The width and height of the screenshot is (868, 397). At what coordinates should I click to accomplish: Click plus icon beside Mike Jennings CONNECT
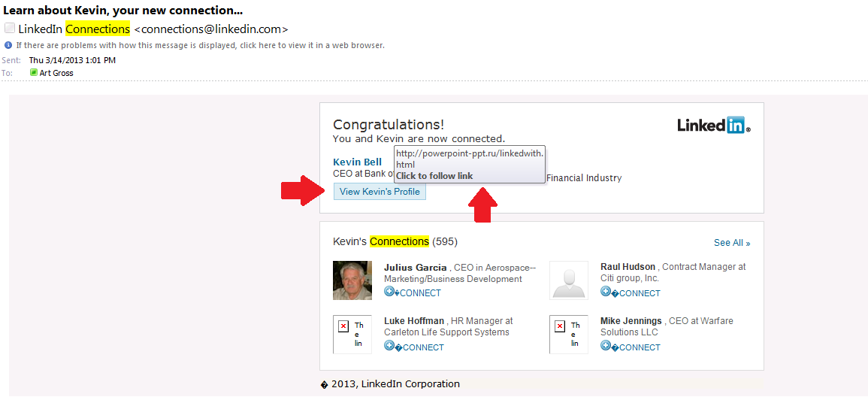click(x=606, y=346)
